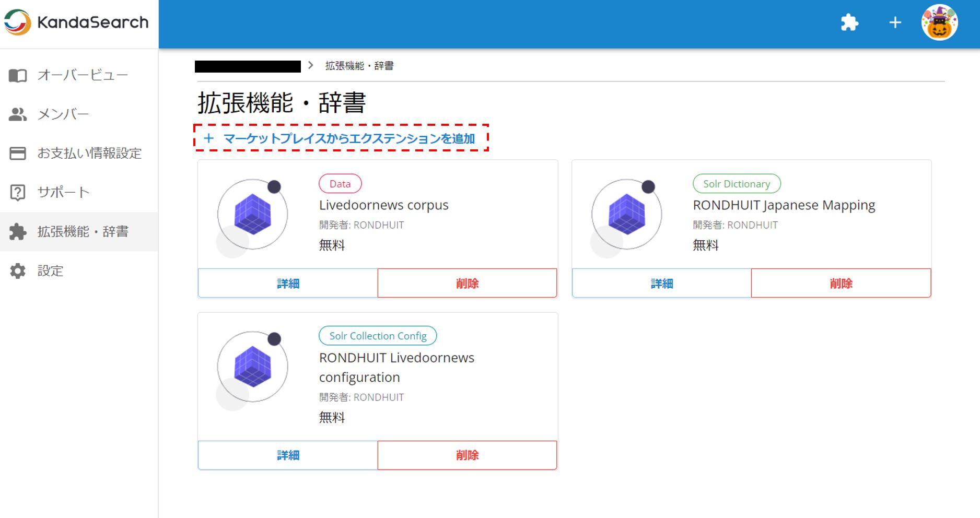This screenshot has height=518, width=980.
Task: Select 拡張機能・辞書 sidebar item
Action: click(x=79, y=231)
